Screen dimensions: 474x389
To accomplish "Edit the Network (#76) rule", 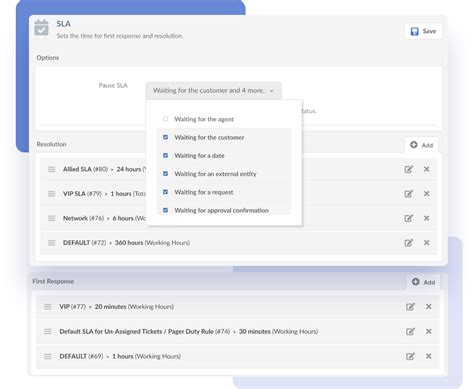I will [408, 218].
